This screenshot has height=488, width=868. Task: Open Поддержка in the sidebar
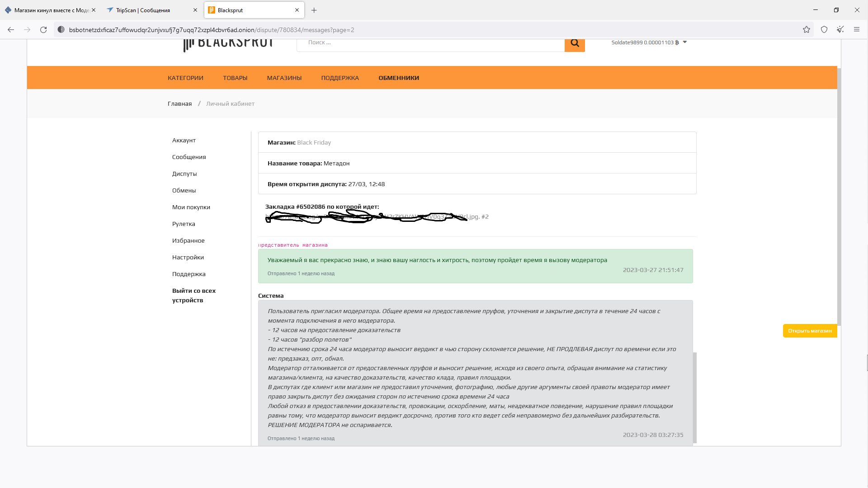[189, 274]
